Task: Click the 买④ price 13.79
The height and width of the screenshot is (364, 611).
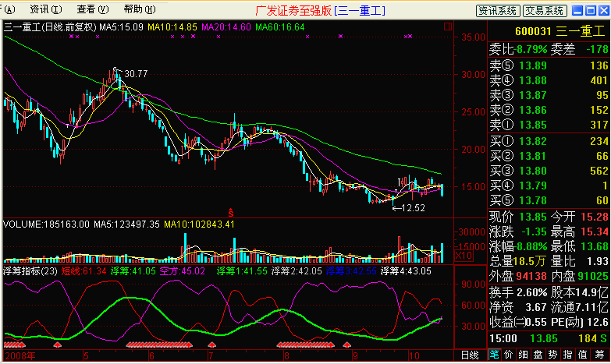Action: (x=533, y=186)
